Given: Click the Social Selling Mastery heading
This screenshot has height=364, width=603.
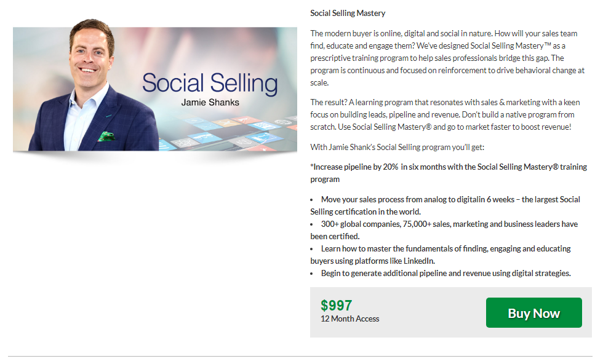Looking at the screenshot, I should click(348, 13).
